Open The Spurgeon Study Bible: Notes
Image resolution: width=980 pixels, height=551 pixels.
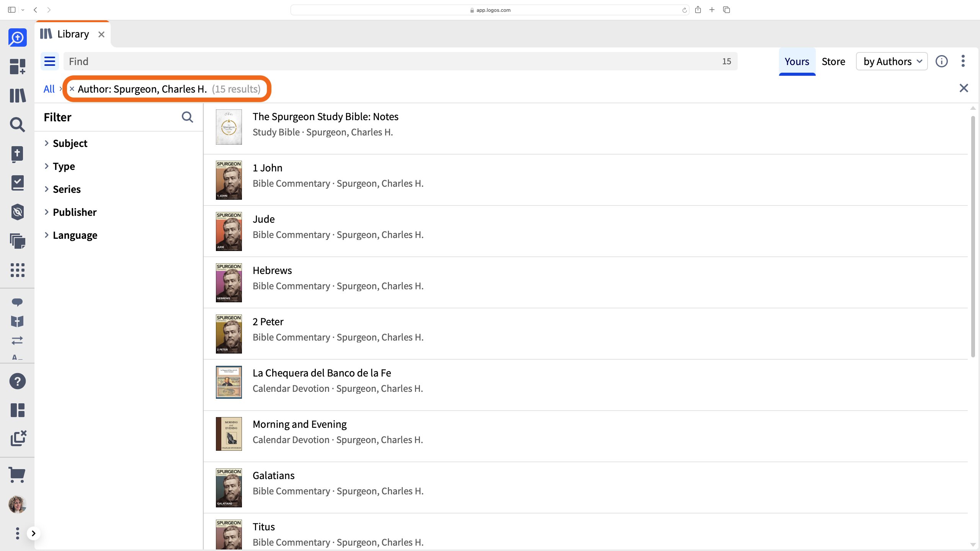(325, 116)
